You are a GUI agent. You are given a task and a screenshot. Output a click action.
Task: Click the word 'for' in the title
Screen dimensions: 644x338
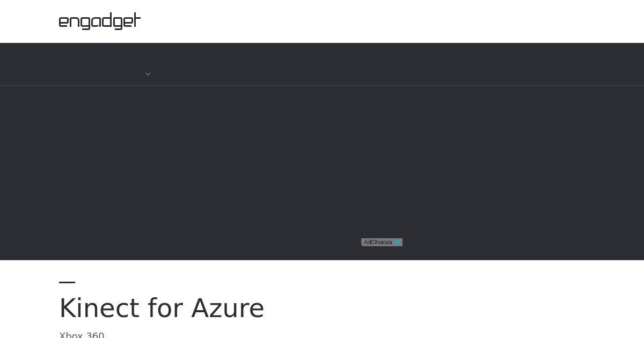tap(165, 308)
